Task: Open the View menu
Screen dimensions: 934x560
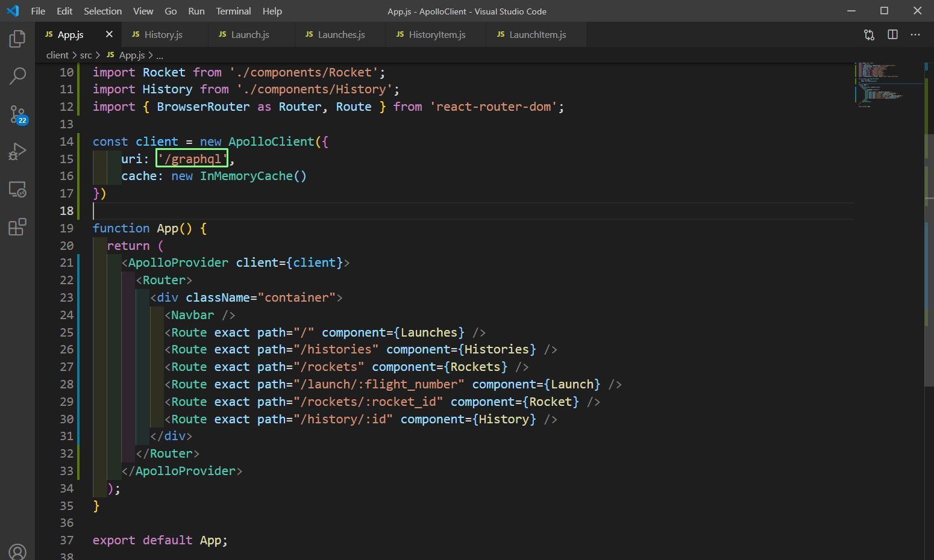Action: click(x=143, y=11)
